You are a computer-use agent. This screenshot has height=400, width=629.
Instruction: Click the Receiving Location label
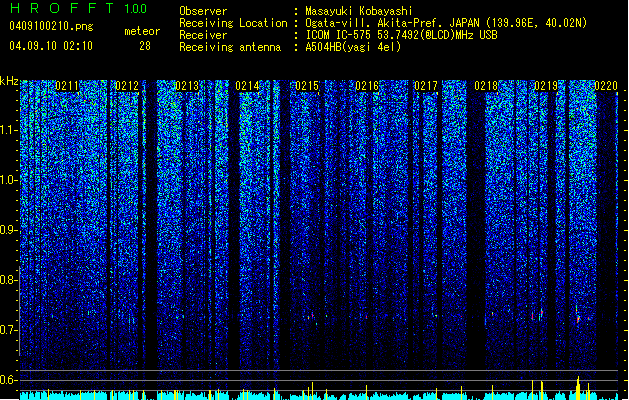[x=233, y=23]
